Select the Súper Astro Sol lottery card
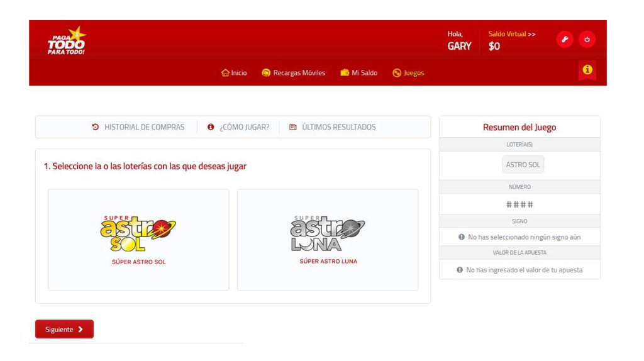Screen dimensions: 644x361 (138, 240)
